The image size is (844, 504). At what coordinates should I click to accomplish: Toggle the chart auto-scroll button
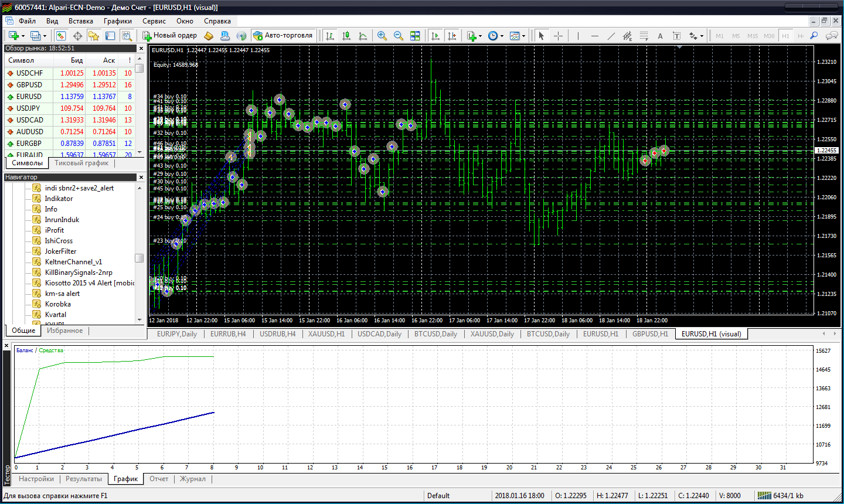coord(435,36)
